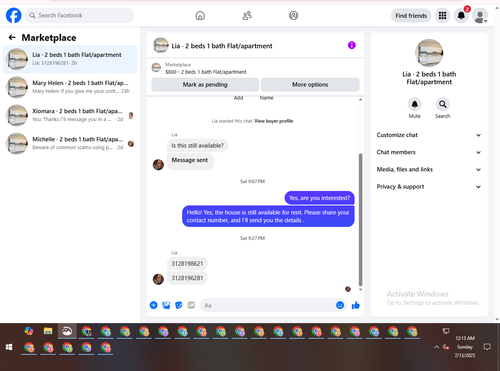Image resolution: width=500 pixels, height=371 pixels.
Task: Show hidden system tray icons
Action: [x=436, y=347]
